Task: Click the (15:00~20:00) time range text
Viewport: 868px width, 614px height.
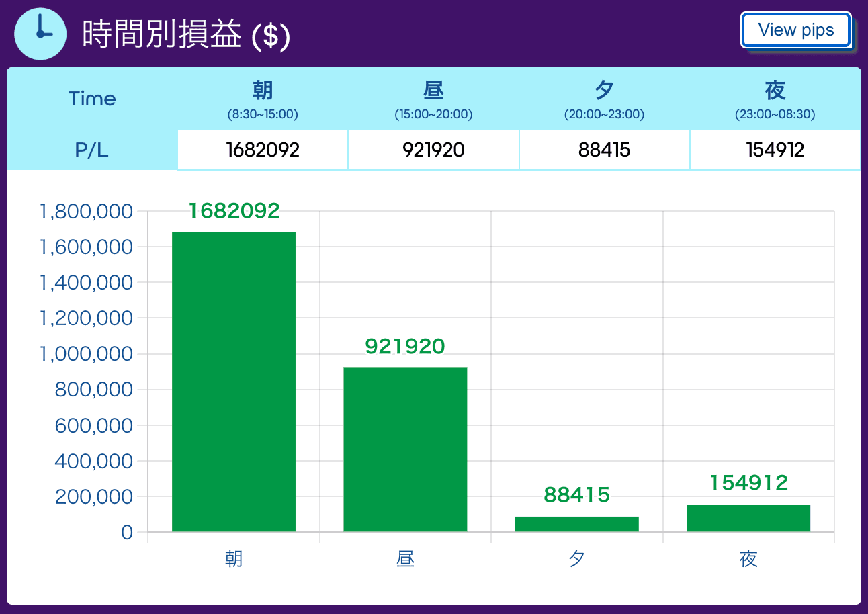Action: pyautogui.click(x=433, y=114)
